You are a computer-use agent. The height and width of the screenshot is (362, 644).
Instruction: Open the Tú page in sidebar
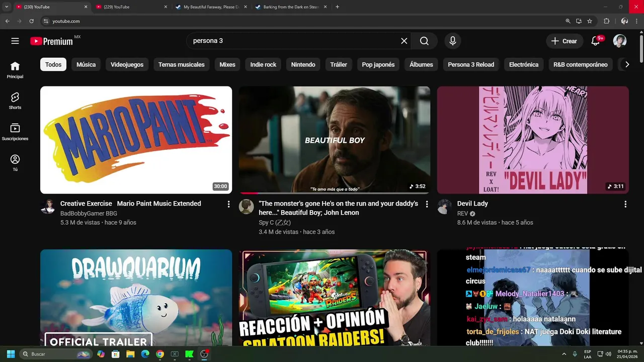pos(15,163)
